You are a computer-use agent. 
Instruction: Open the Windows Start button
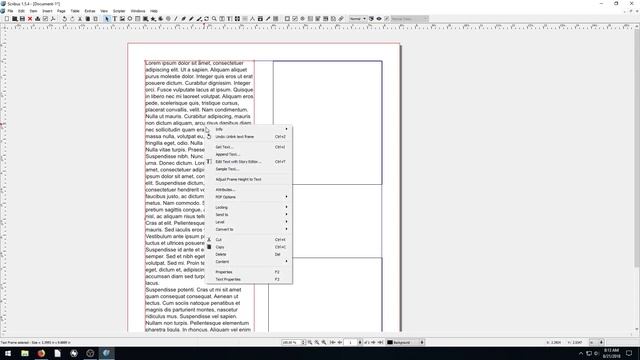pyautogui.click(x=8, y=353)
